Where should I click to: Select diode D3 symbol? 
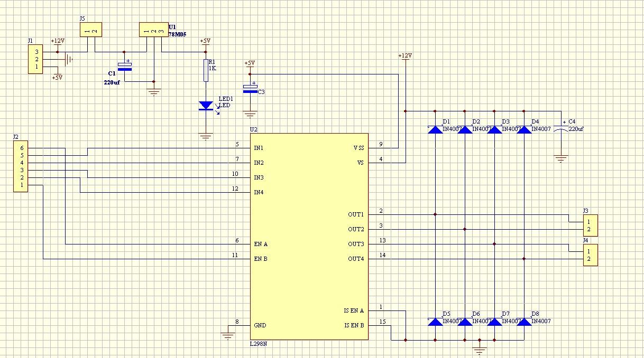[494, 129]
